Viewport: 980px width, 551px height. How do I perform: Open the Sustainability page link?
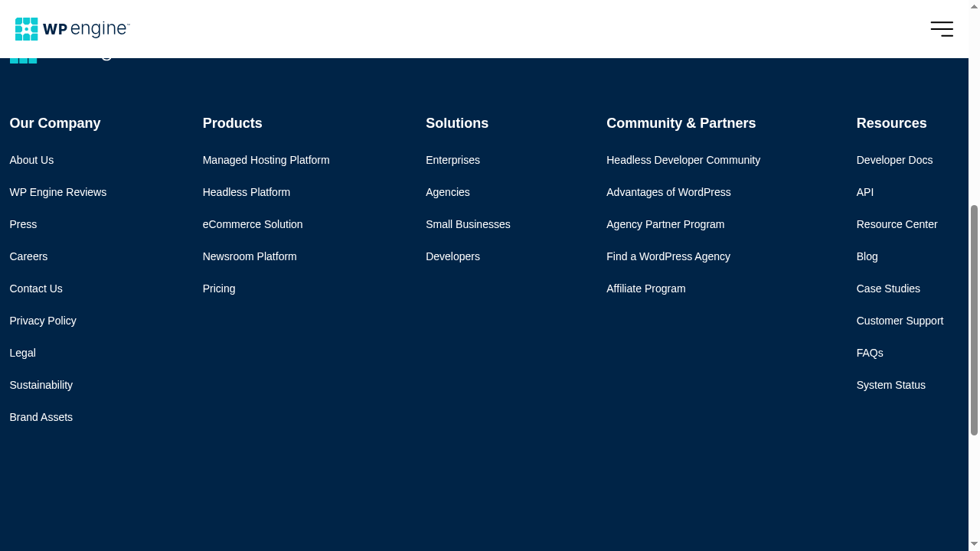pos(41,385)
